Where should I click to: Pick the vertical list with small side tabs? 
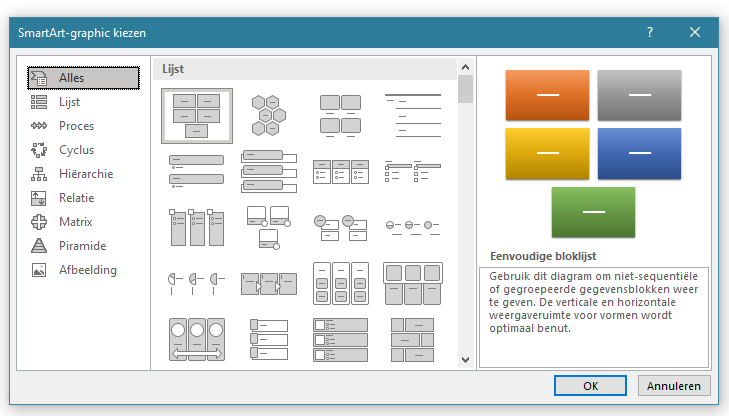[269, 339]
